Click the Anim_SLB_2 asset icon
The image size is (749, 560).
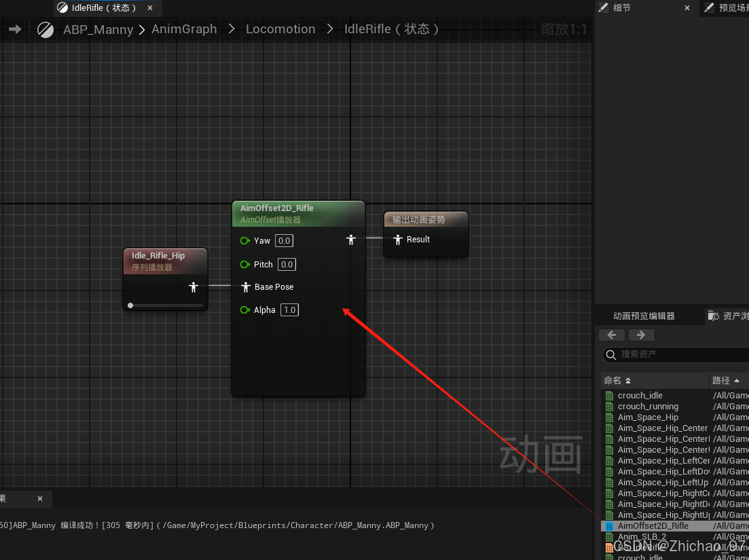(609, 537)
